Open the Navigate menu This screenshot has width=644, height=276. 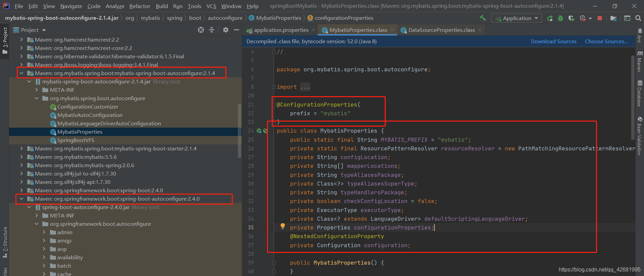coord(71,6)
